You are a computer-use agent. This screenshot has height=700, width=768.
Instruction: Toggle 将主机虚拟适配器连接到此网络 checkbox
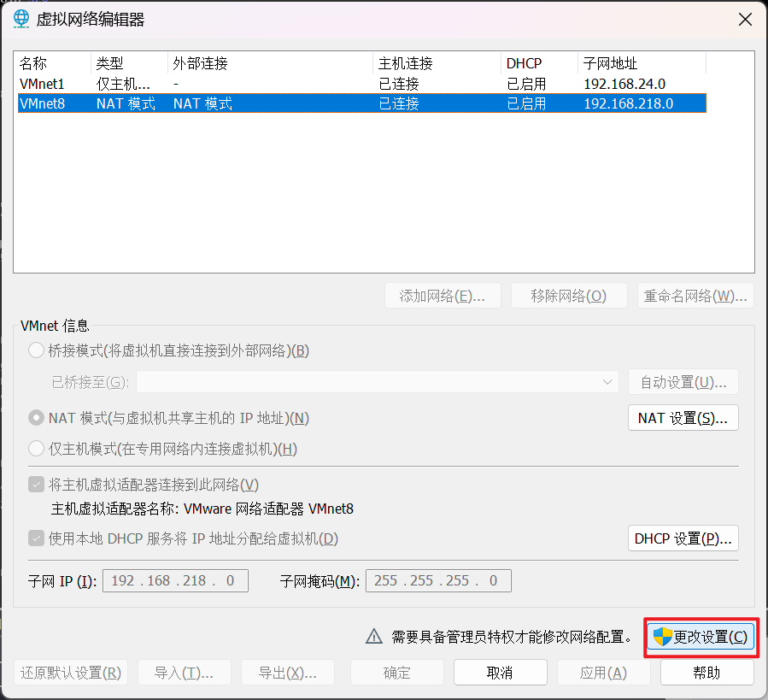tap(36, 485)
